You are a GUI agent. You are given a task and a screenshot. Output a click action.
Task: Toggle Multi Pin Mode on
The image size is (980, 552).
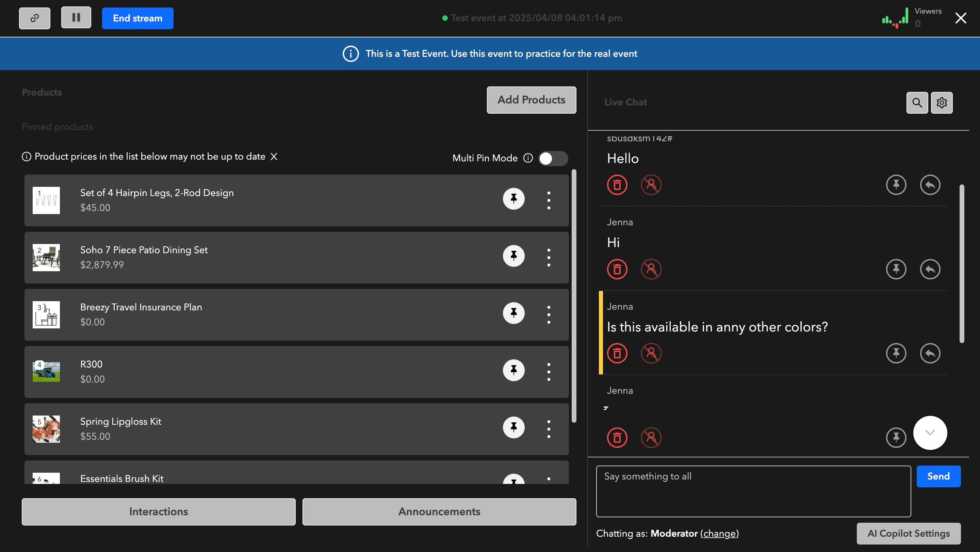(x=553, y=158)
